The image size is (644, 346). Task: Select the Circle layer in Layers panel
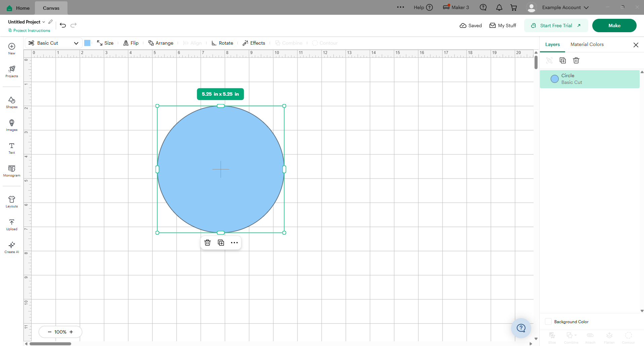[590, 79]
